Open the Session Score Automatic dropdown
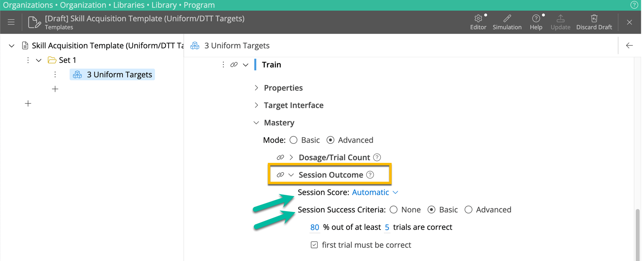644x261 pixels. click(375, 192)
